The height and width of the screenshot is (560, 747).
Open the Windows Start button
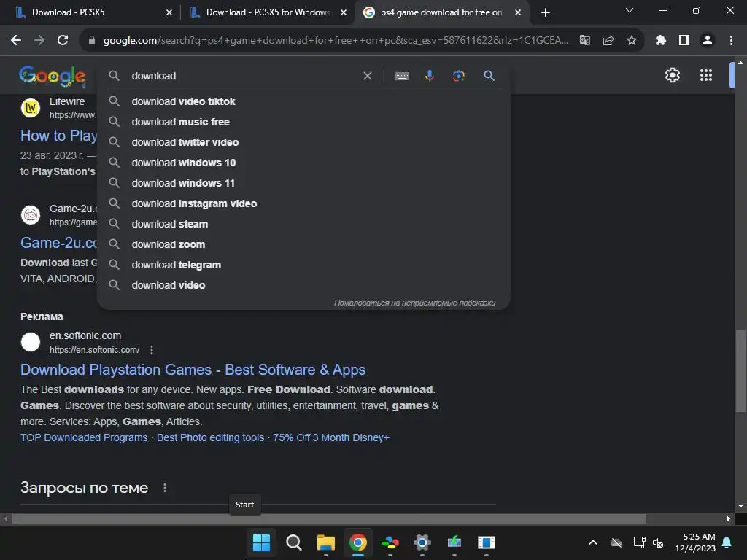pyautogui.click(x=261, y=542)
